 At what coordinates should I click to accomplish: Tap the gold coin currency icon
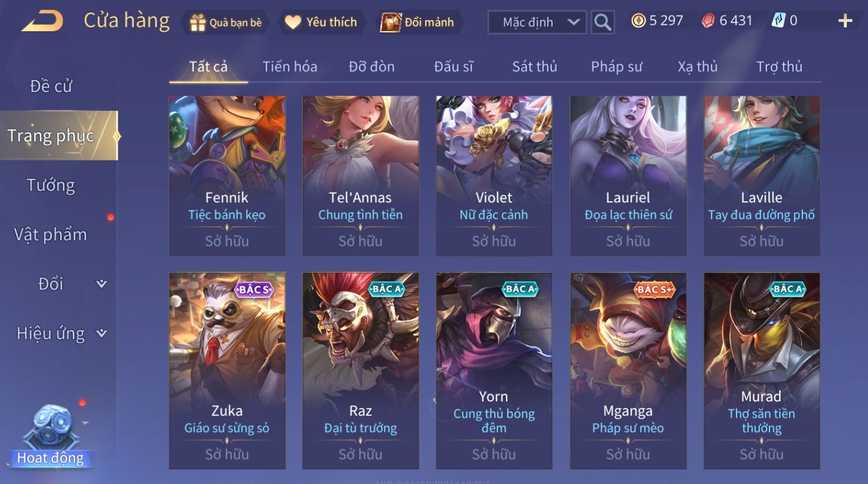(x=638, y=21)
